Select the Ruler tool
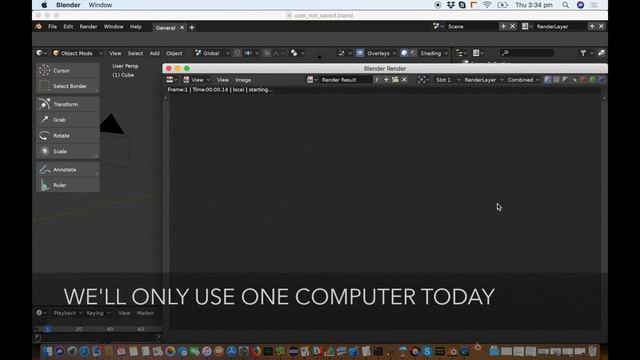The height and width of the screenshot is (360, 640). [68, 185]
